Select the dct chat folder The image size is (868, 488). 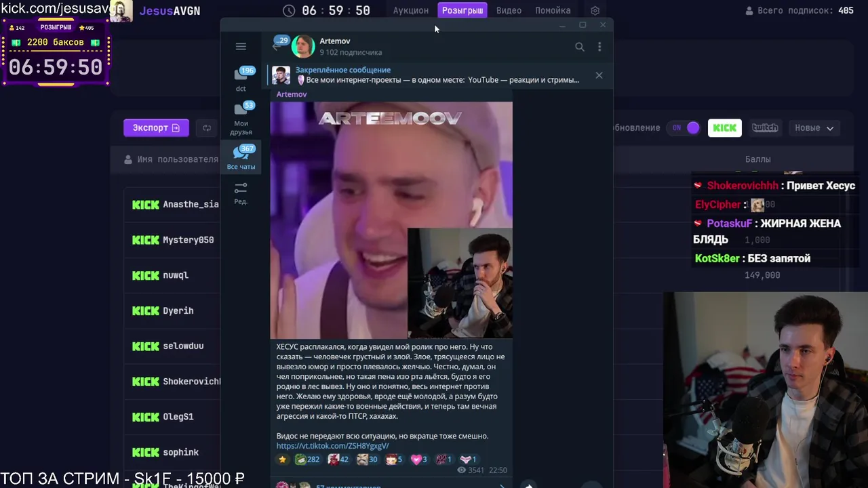241,78
